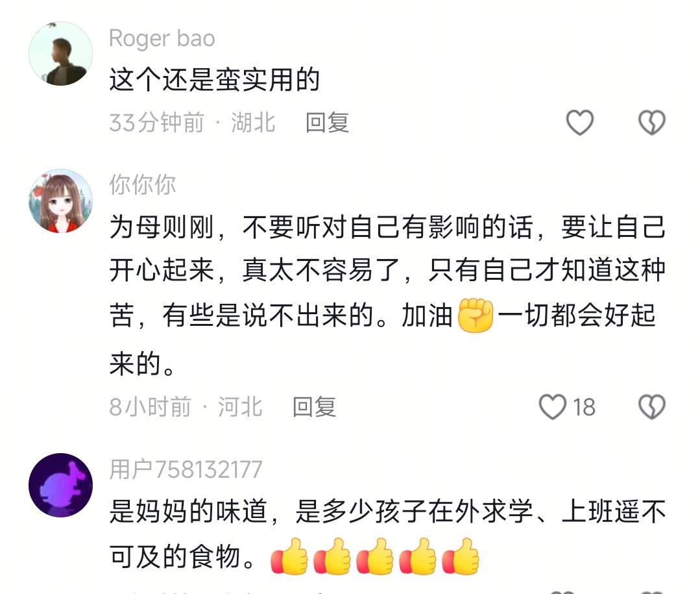Open Roger bao's profile avatar
Viewport: 700px width, 594px height.
(61, 54)
